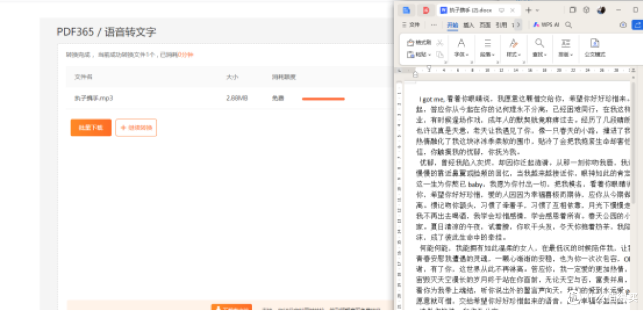Open the blue WPS document home icon
The height and width of the screenshot is (311, 644).
(x=407, y=10)
